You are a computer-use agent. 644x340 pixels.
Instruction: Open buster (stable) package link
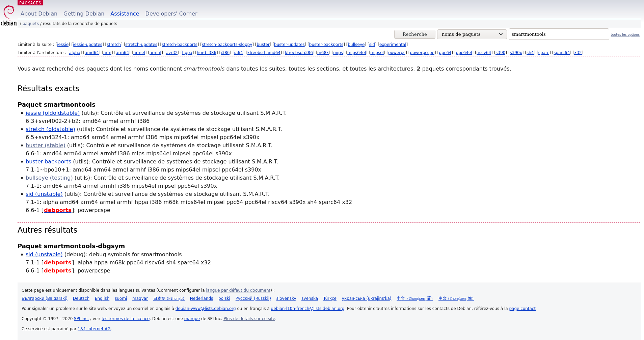(46, 145)
